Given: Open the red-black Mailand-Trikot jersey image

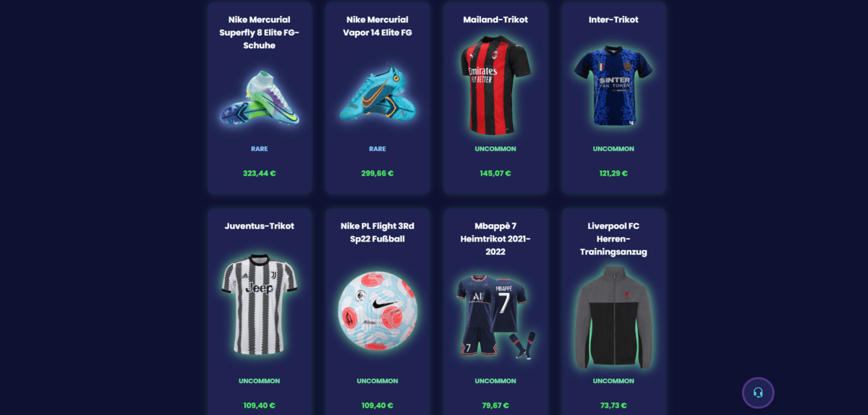Looking at the screenshot, I should [x=495, y=85].
